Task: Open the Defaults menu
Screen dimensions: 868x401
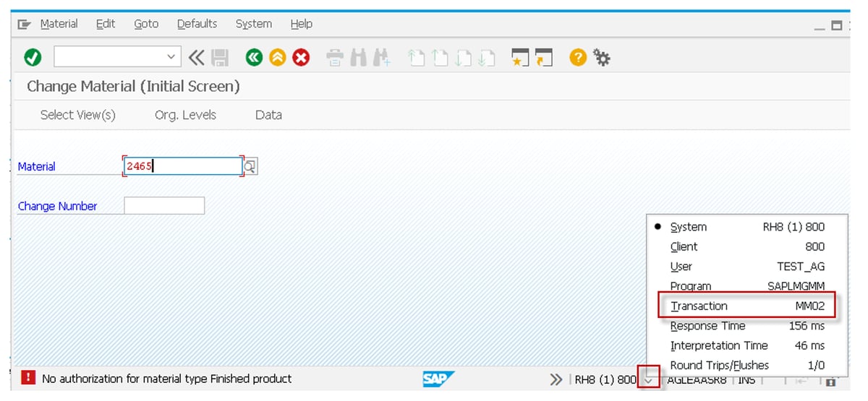Action: coord(197,24)
